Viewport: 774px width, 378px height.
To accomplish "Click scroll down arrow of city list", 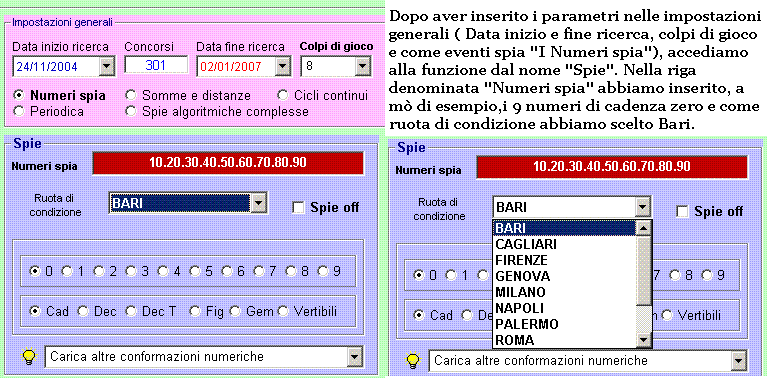I will pos(644,340).
